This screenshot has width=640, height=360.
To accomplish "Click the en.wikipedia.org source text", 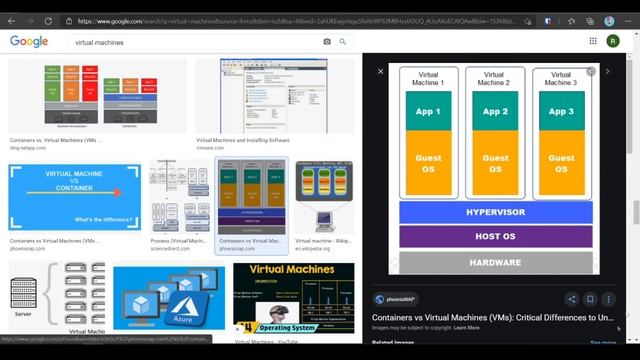I will [x=312, y=248].
